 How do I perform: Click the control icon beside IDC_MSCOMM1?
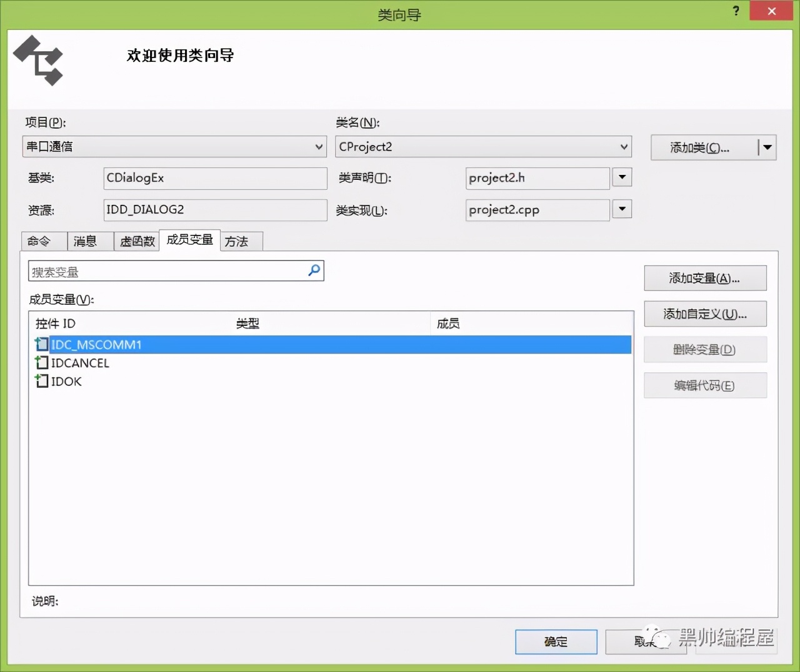coord(41,344)
